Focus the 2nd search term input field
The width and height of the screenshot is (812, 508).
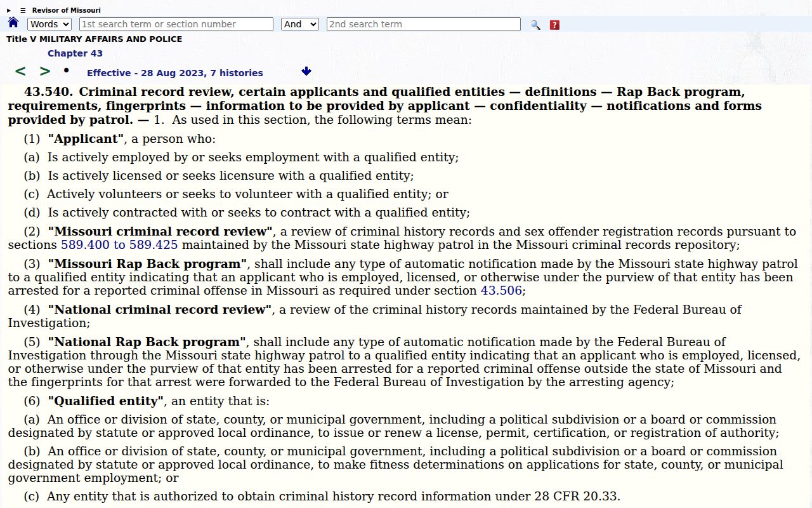[x=424, y=24]
